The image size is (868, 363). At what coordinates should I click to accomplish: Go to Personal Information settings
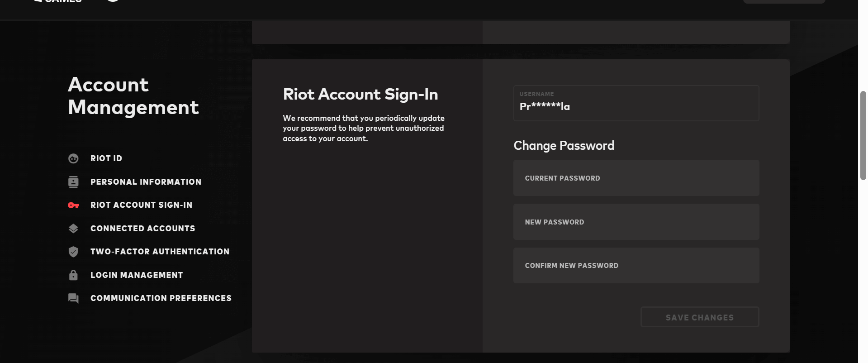click(146, 182)
